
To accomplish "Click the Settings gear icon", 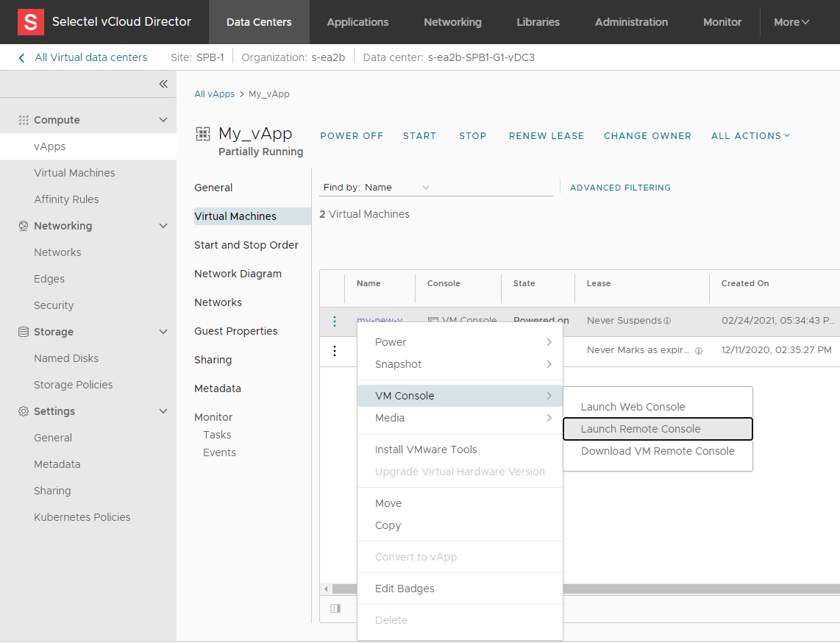I will click(x=23, y=411).
